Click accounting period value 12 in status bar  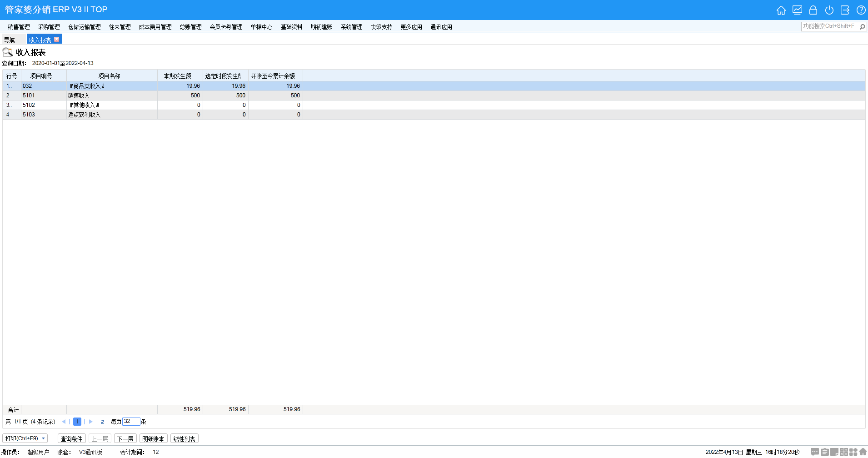click(156, 452)
